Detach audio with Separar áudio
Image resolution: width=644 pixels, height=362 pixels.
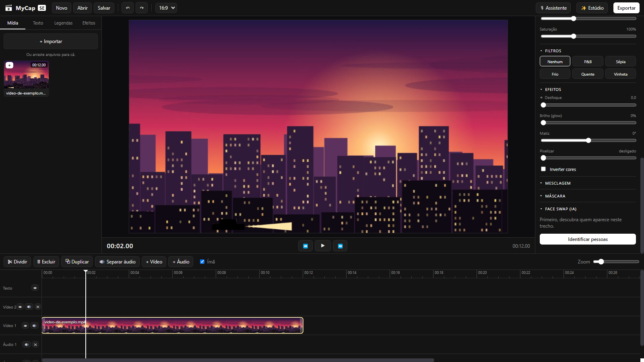click(x=118, y=262)
